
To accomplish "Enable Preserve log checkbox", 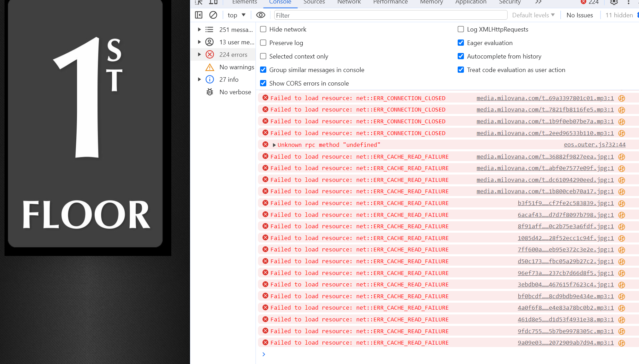I will (x=263, y=43).
